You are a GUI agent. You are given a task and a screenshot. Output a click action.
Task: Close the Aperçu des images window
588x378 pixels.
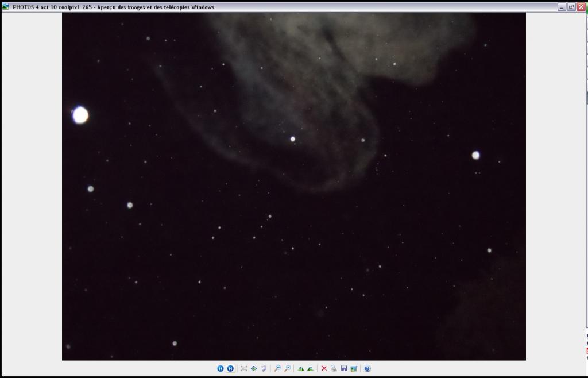581,7
